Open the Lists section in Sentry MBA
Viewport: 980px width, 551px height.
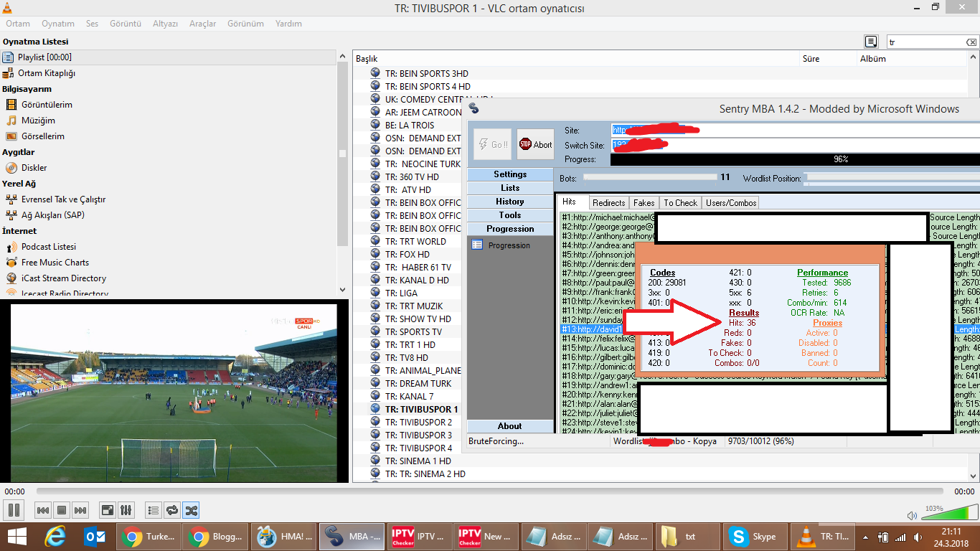click(x=510, y=187)
